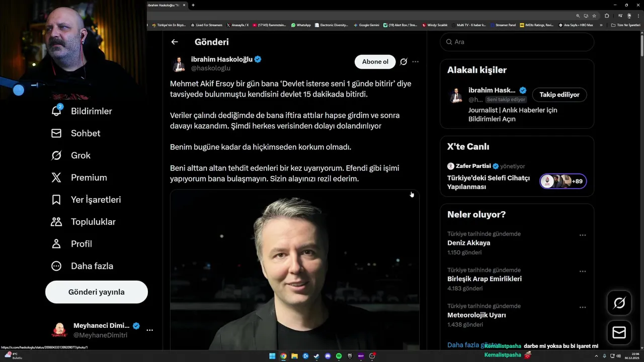This screenshot has width=644, height=362.
Task: Open account menu dots beside Meyhaneci Dimitri
Action: tap(149, 330)
